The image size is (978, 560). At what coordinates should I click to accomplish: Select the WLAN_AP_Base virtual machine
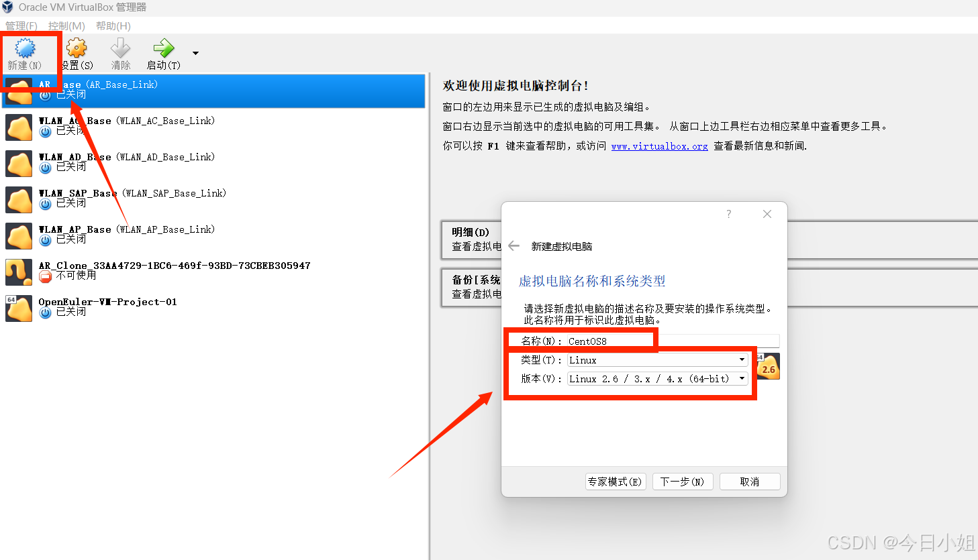(x=213, y=235)
